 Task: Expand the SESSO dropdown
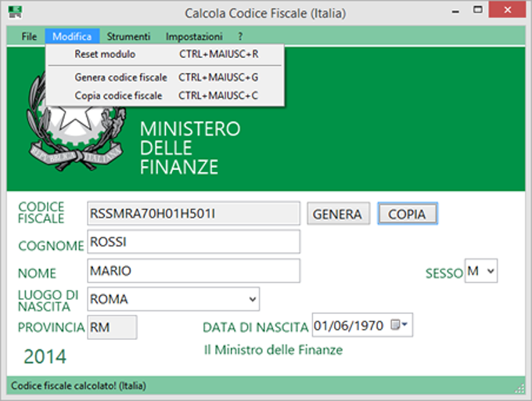(491, 271)
